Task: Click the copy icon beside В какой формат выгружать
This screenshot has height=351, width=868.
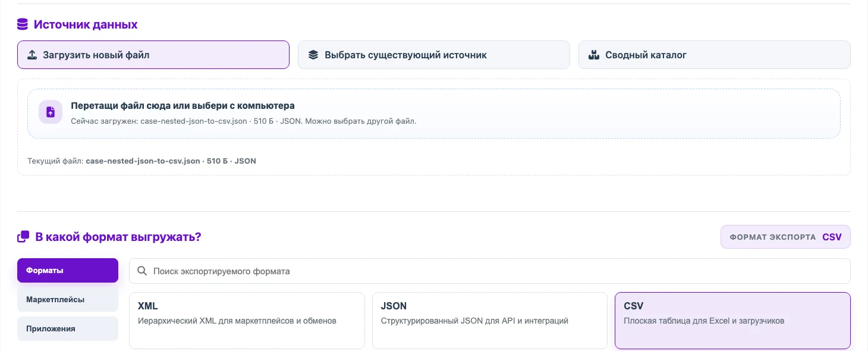Action: [x=23, y=237]
